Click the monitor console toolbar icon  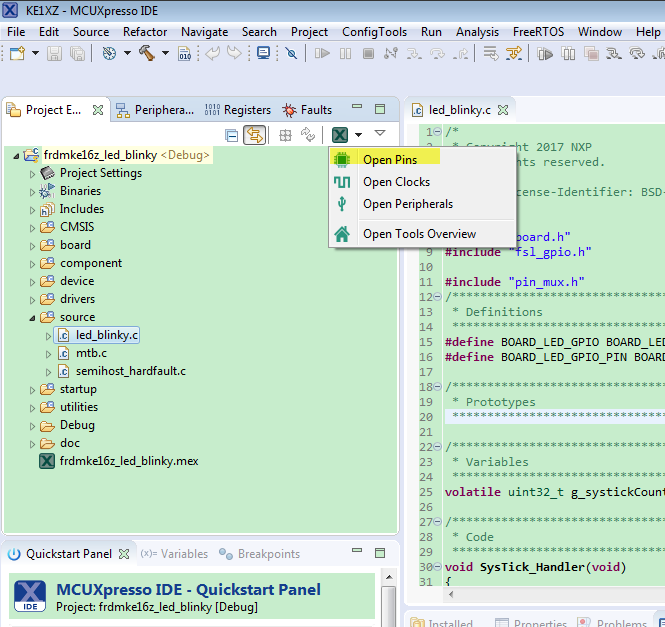pyautogui.click(x=264, y=53)
